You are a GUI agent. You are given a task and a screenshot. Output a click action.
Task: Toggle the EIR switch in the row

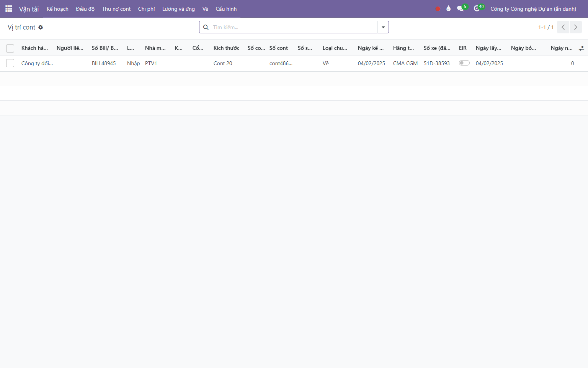click(x=464, y=63)
